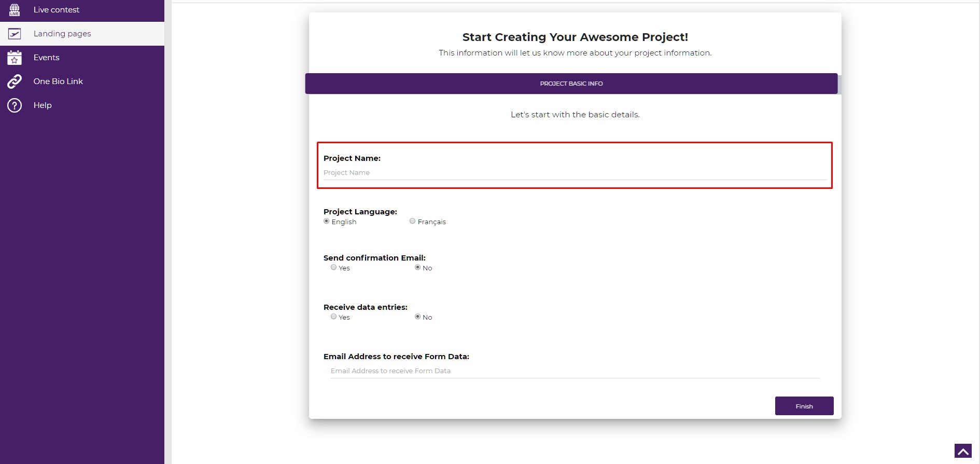Screen dimensions: 980x464
Task: Select English as project language
Action: tap(327, 221)
